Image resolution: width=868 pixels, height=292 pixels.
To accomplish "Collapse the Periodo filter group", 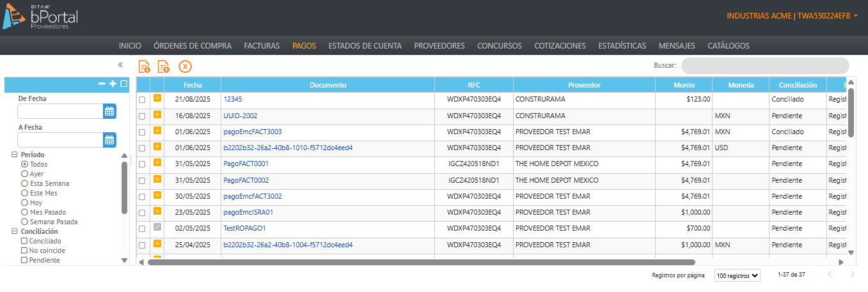I will coord(15,155).
